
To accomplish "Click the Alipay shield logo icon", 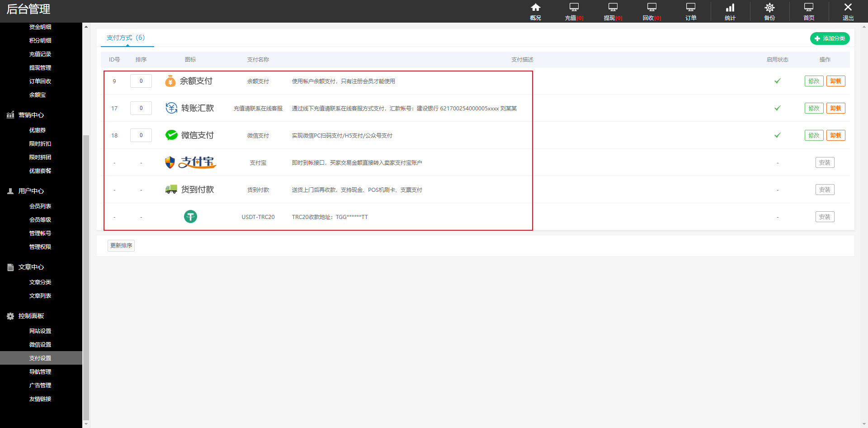I will tap(170, 162).
